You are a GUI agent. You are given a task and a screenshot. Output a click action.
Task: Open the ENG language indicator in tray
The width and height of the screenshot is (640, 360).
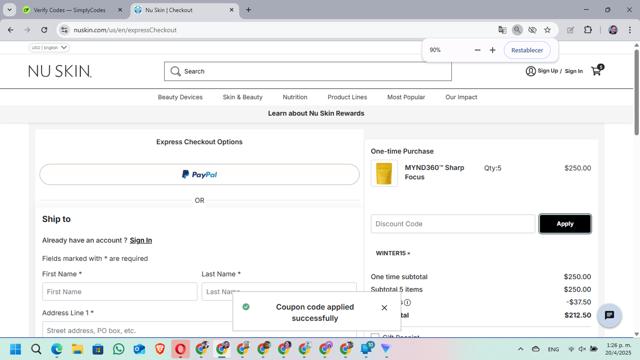point(553,349)
